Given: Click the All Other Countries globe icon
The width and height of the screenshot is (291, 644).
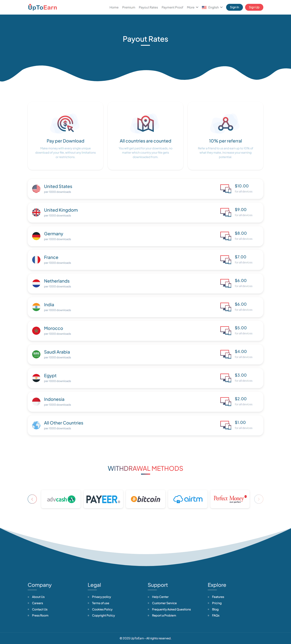Looking at the screenshot, I should point(36,425).
